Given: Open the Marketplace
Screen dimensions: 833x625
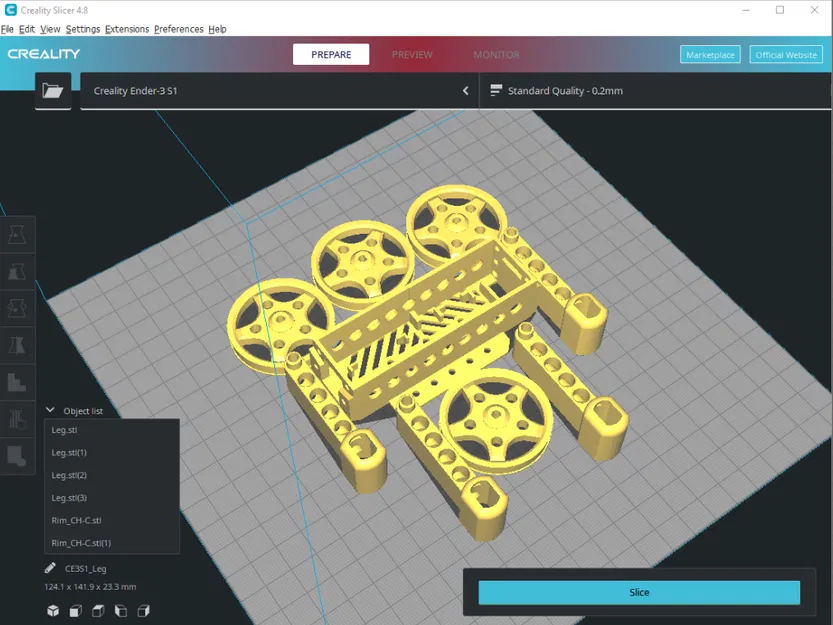Looking at the screenshot, I should (710, 55).
